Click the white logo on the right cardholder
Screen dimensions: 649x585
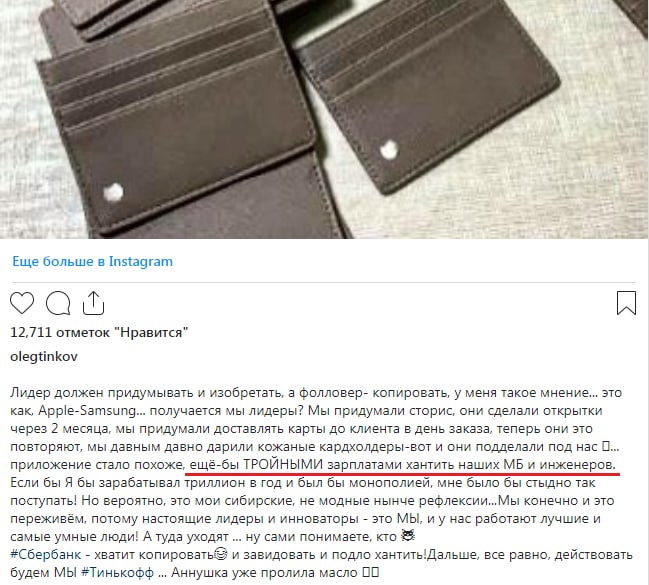click(x=389, y=149)
